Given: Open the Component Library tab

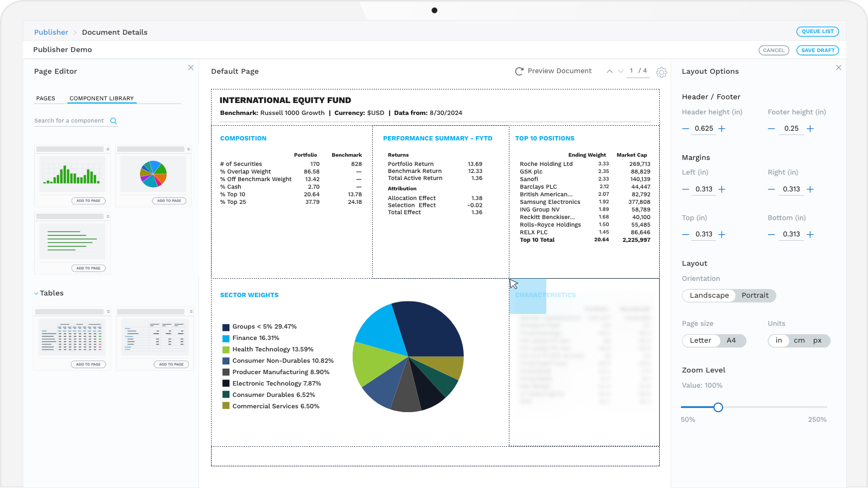Looking at the screenshot, I should (101, 98).
